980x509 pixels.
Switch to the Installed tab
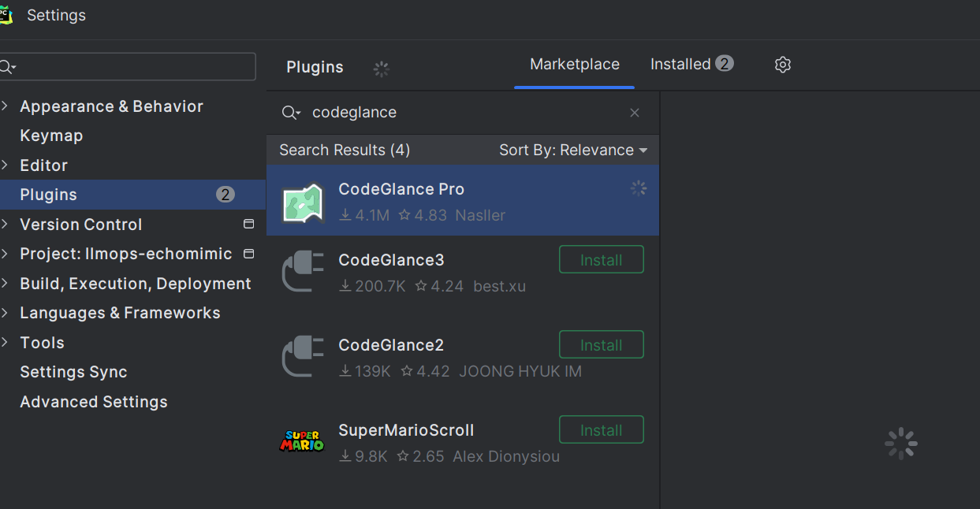680,65
